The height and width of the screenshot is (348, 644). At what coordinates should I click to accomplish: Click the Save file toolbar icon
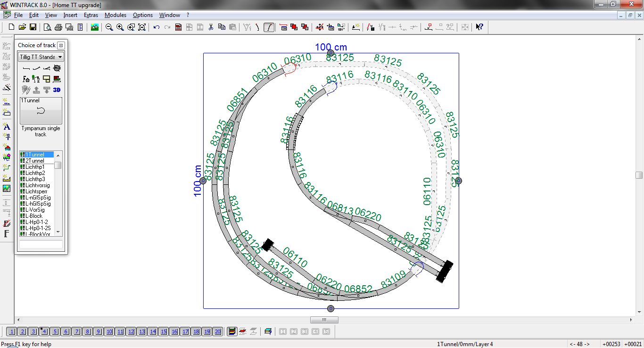pos(33,27)
